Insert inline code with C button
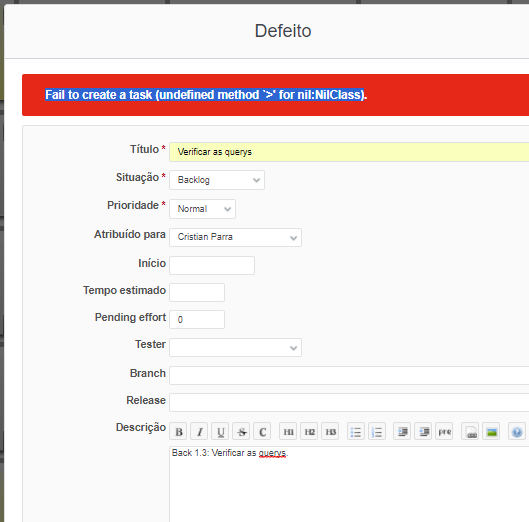This screenshot has height=522, width=529. pos(262,431)
